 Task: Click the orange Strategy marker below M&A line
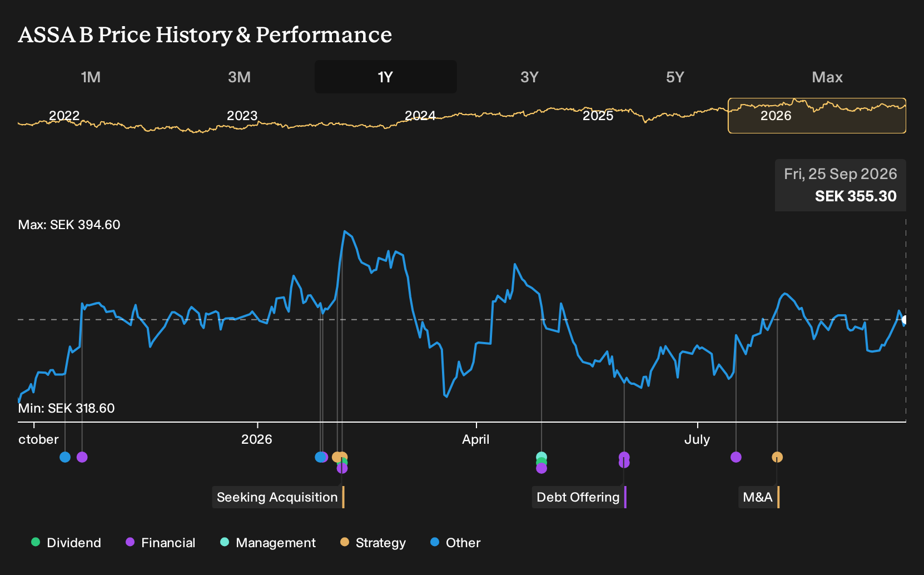tap(777, 457)
